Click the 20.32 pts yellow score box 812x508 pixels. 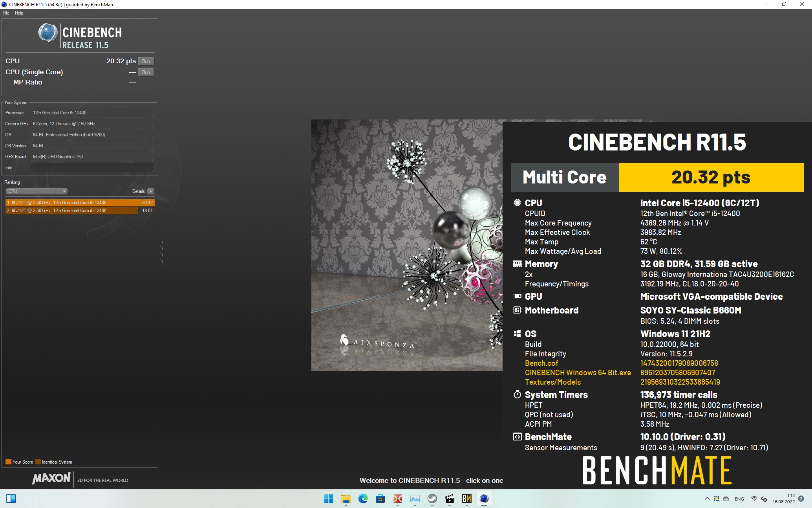tap(711, 177)
